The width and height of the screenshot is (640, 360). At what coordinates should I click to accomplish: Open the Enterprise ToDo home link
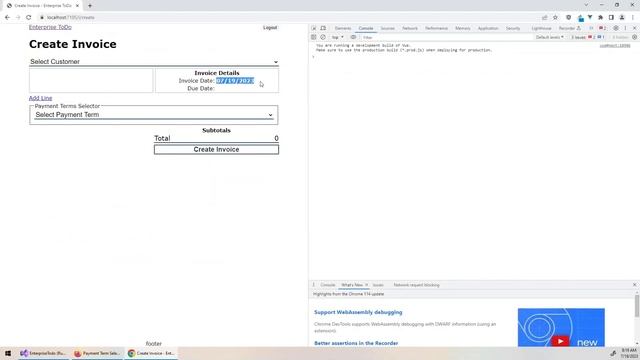coord(50,27)
